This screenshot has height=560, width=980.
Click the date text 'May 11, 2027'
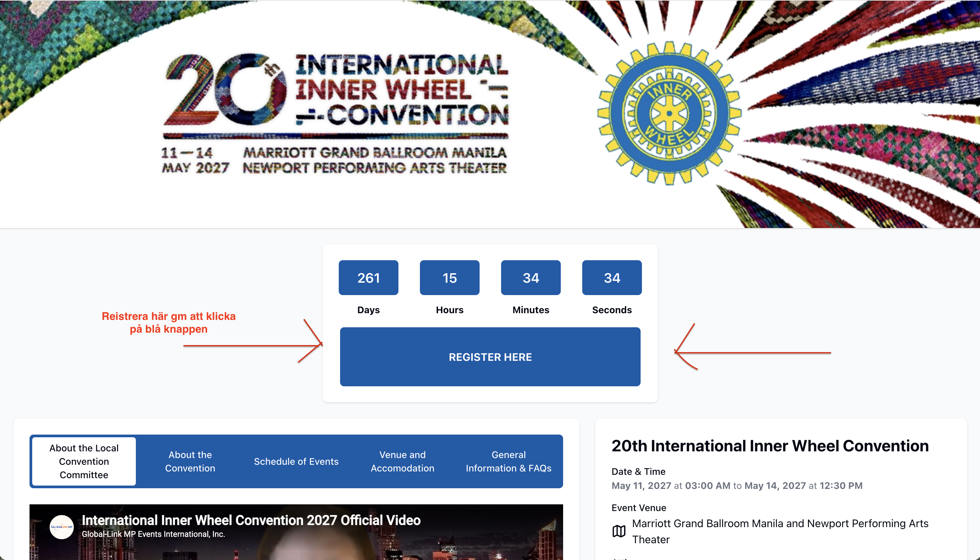point(641,486)
